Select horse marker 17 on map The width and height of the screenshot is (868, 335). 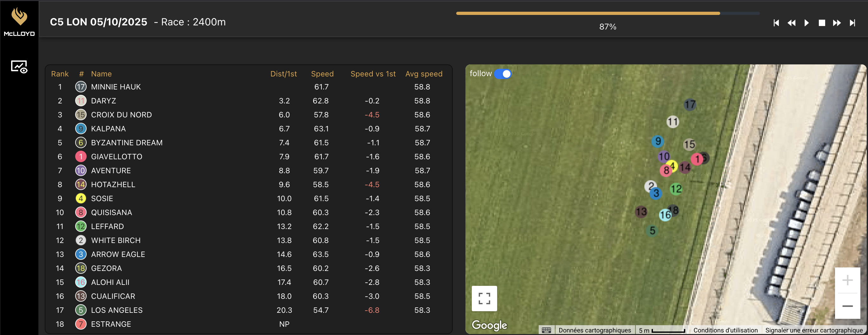pyautogui.click(x=690, y=104)
